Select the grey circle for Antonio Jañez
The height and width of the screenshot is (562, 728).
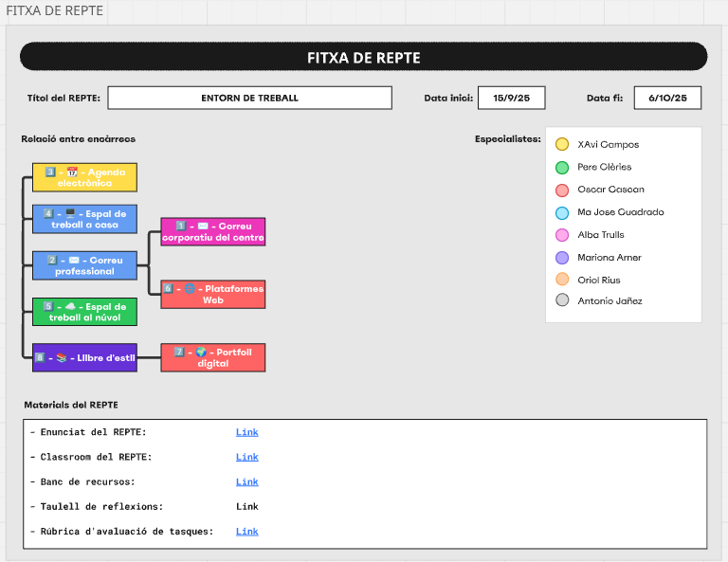pyautogui.click(x=562, y=301)
